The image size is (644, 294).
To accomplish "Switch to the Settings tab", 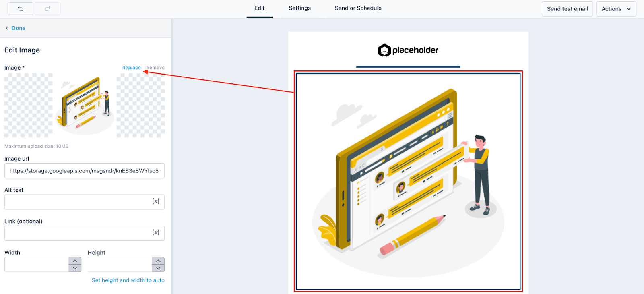I will coord(299,8).
